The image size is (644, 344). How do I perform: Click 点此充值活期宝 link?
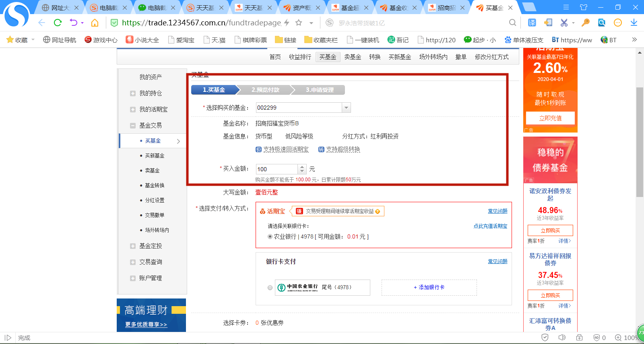point(490,226)
